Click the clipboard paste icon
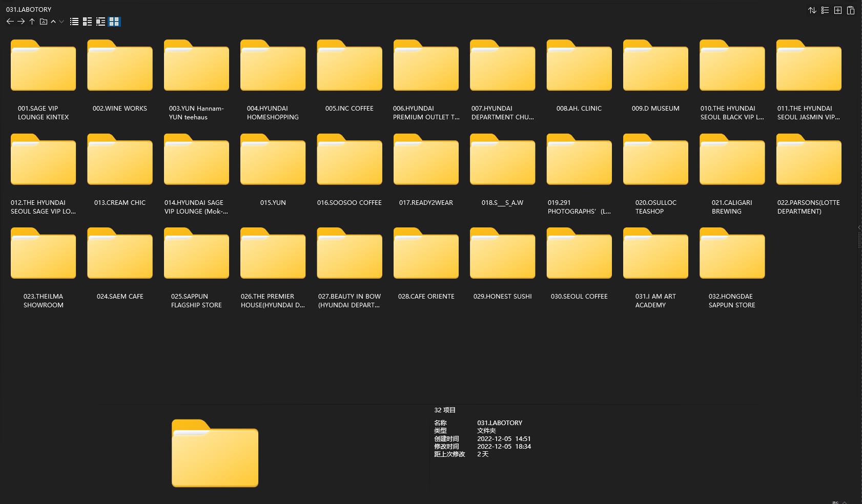This screenshot has width=862, height=504. pos(850,10)
